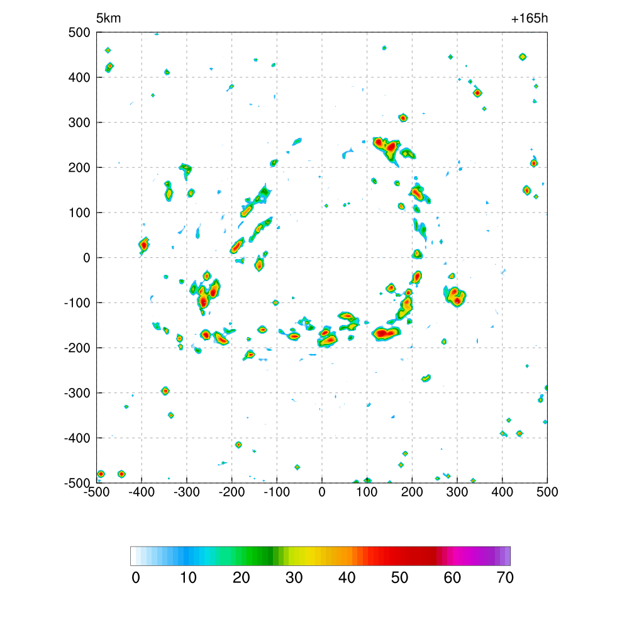Click the colorbar label 40
Viewport: 644px width, 644px height.
pos(347,578)
